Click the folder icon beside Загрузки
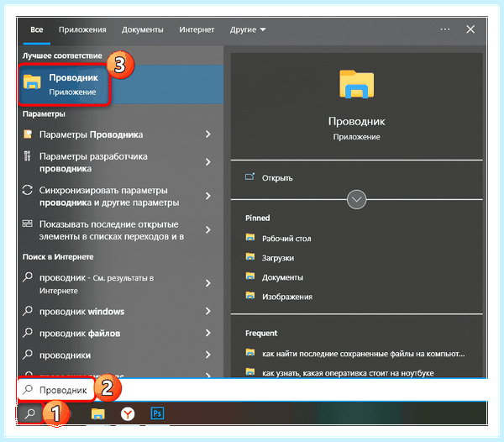Screen dimensions: 504x442 [250, 257]
